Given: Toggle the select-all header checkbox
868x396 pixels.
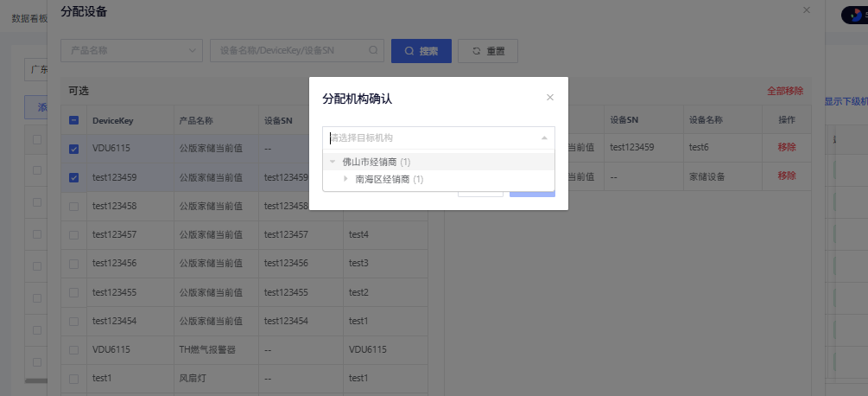Looking at the screenshot, I should coord(73,120).
